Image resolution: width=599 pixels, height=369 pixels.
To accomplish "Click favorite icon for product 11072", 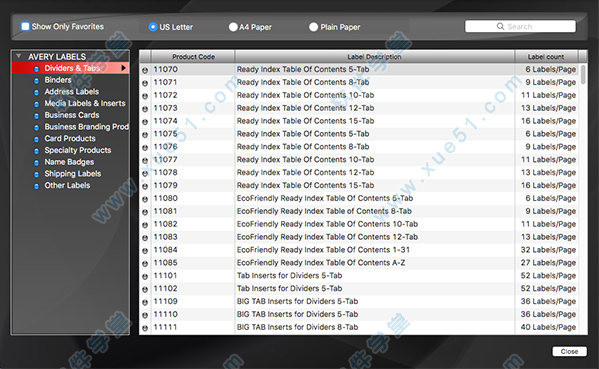I will coord(145,96).
